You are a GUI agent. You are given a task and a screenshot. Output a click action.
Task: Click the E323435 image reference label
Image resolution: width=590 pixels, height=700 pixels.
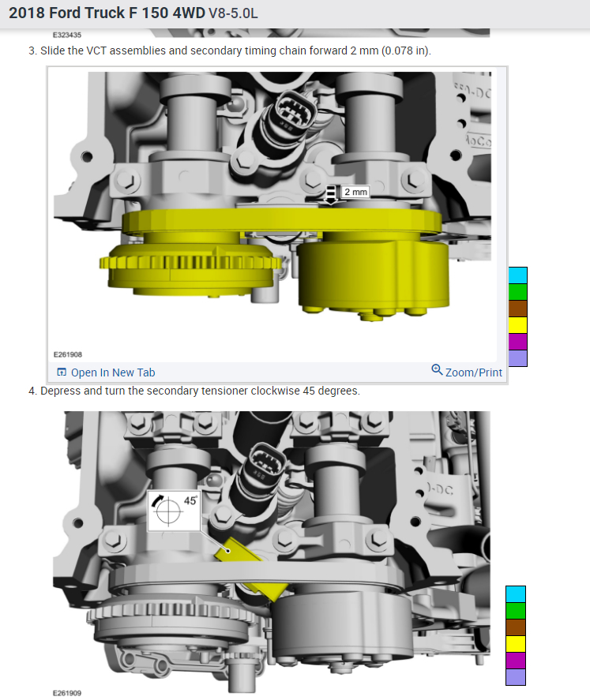[67, 35]
